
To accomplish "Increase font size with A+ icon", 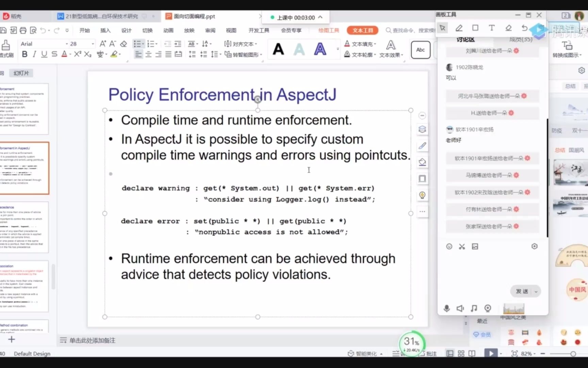I will [x=102, y=44].
